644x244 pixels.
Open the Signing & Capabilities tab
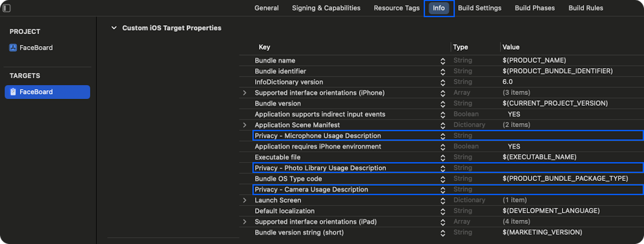[326, 8]
